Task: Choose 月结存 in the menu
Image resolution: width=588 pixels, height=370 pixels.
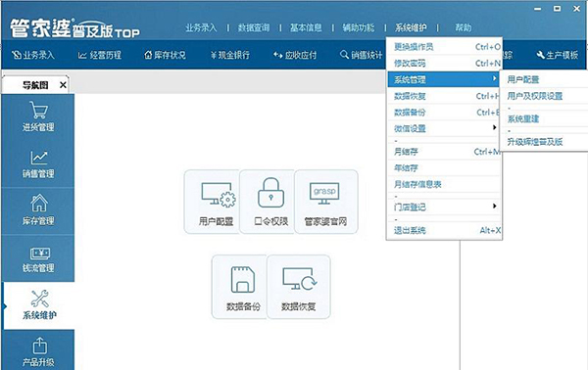Action: [444, 152]
